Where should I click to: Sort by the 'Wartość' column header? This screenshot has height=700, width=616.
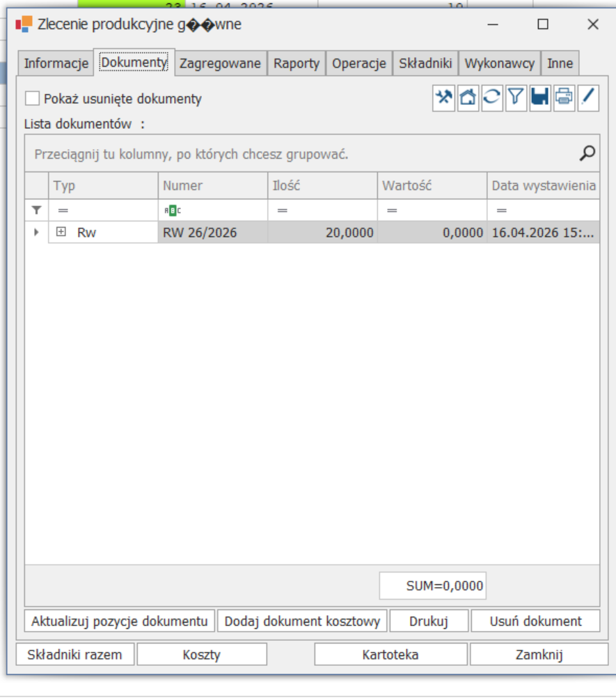point(432,186)
